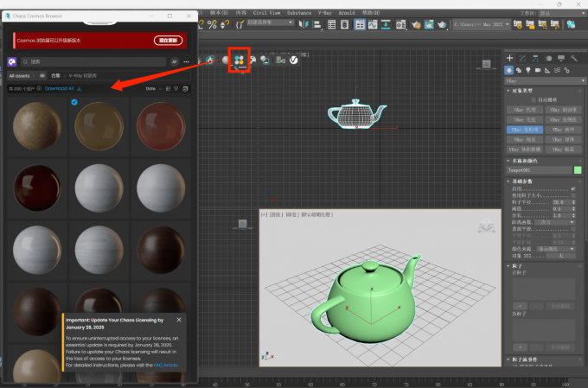Click the highlighted blue VRay object type button
588x388 pixels.
click(525, 130)
